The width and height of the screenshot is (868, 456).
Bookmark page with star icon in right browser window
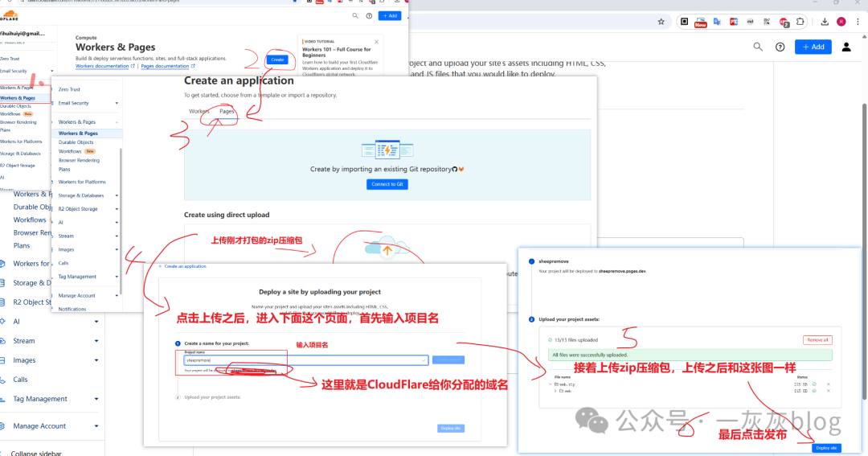[661, 22]
